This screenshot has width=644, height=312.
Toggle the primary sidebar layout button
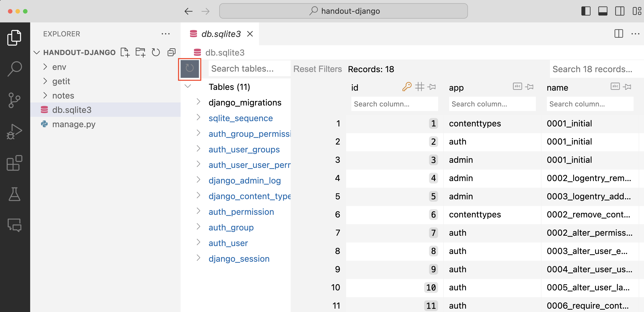[586, 11]
